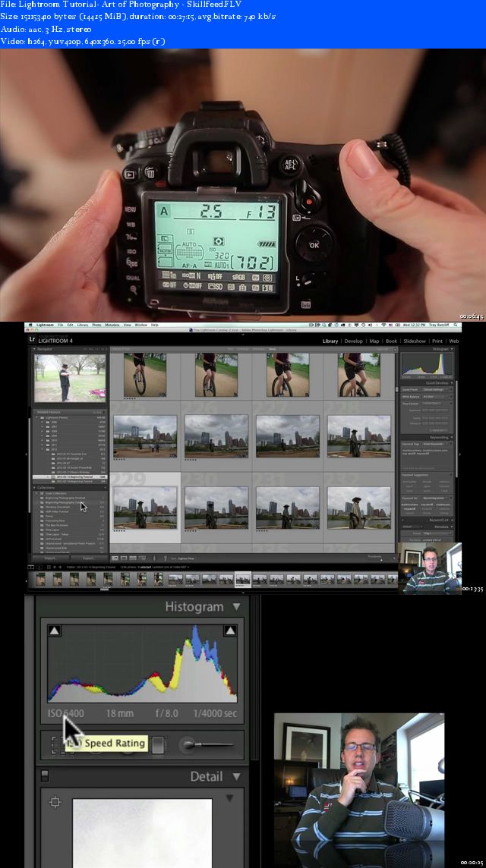Select the Library module tab

point(330,341)
